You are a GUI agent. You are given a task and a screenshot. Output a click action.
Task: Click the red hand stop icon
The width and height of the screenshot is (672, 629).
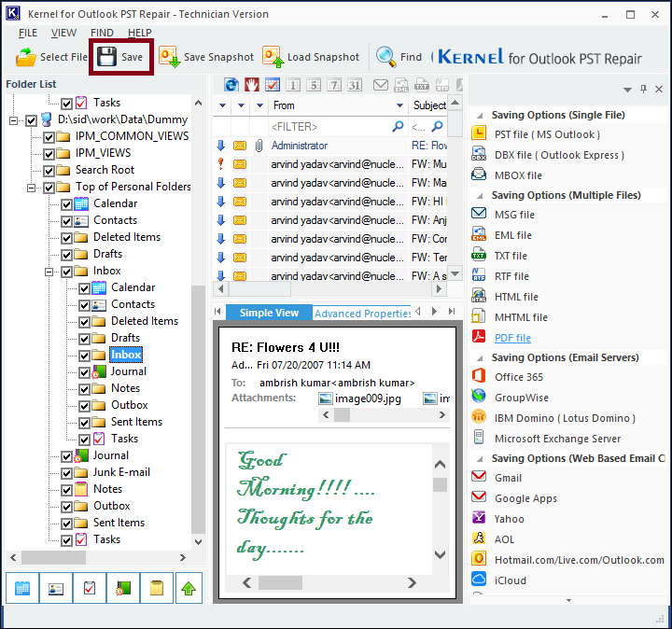[x=252, y=85]
